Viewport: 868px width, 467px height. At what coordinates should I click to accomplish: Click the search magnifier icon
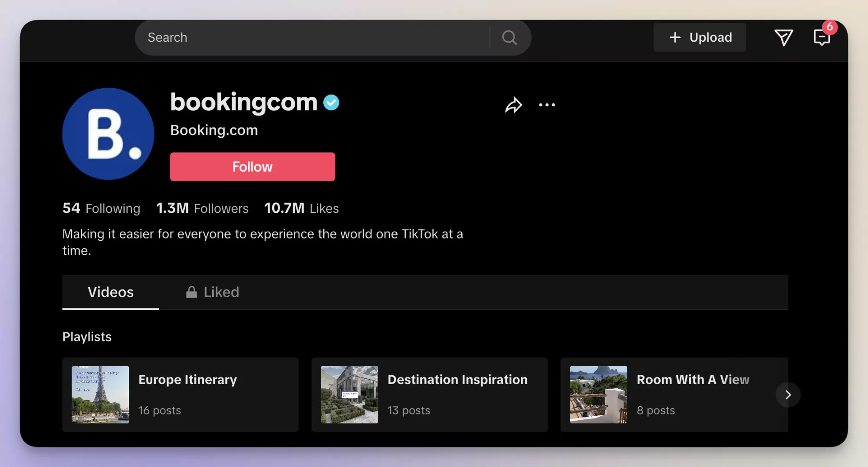click(x=510, y=38)
